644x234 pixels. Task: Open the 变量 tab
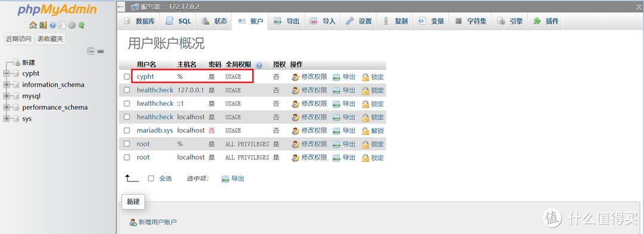click(431, 21)
